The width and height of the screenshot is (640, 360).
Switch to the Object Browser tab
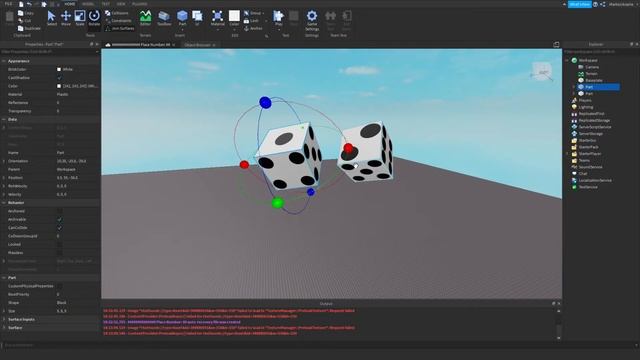(198, 45)
